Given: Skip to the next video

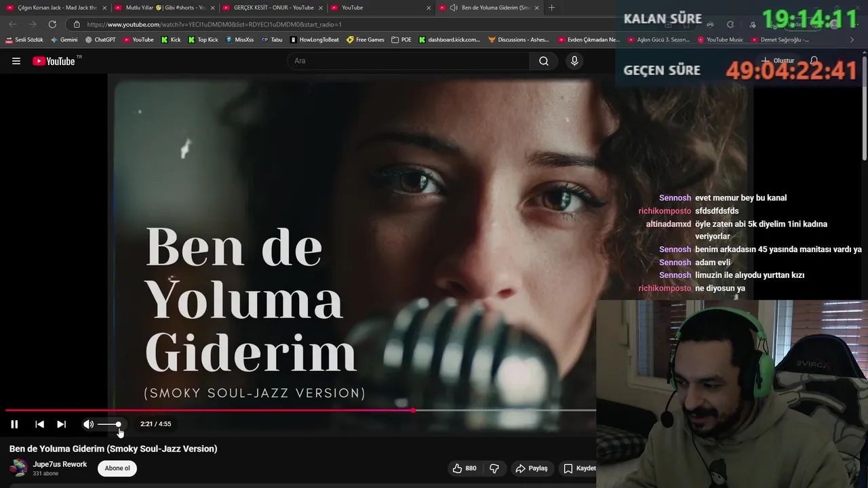Looking at the screenshot, I should [62, 424].
